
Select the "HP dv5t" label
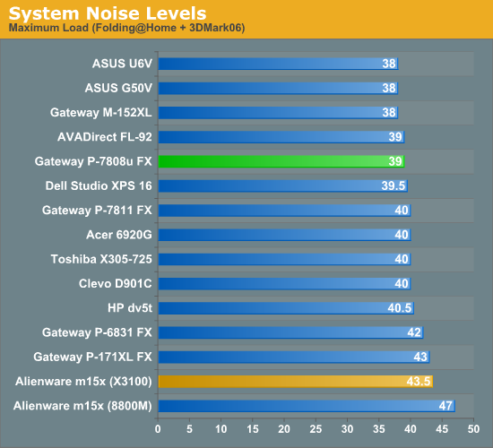[x=130, y=308]
